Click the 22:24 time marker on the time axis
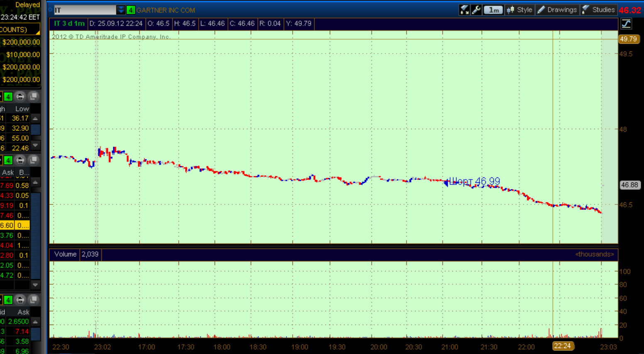This screenshot has width=644, height=354. tap(562, 346)
